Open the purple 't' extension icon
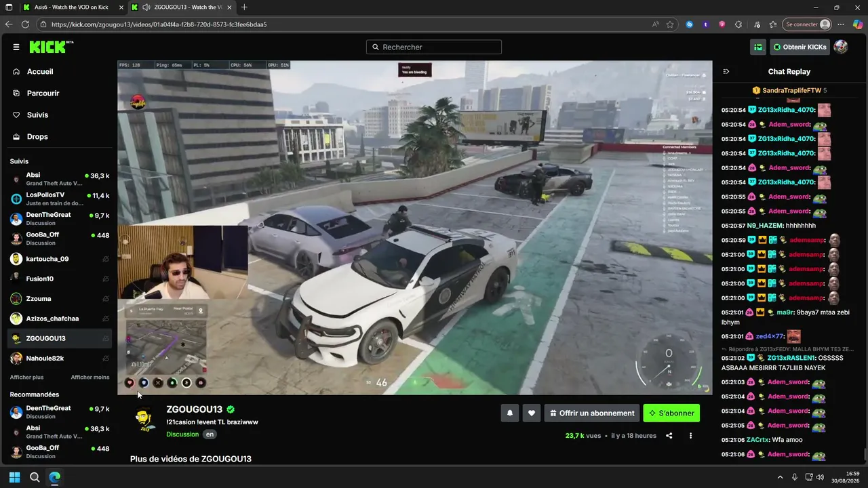The width and height of the screenshot is (868, 488). point(706,24)
